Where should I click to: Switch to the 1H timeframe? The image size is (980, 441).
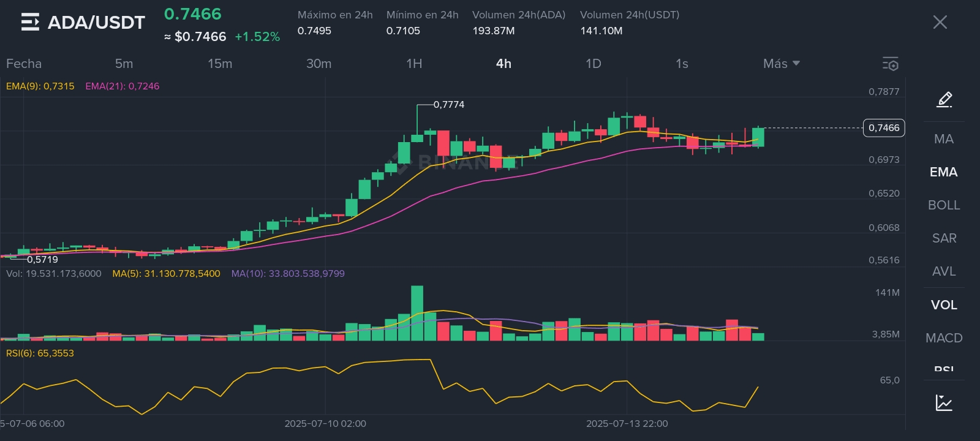tap(414, 64)
